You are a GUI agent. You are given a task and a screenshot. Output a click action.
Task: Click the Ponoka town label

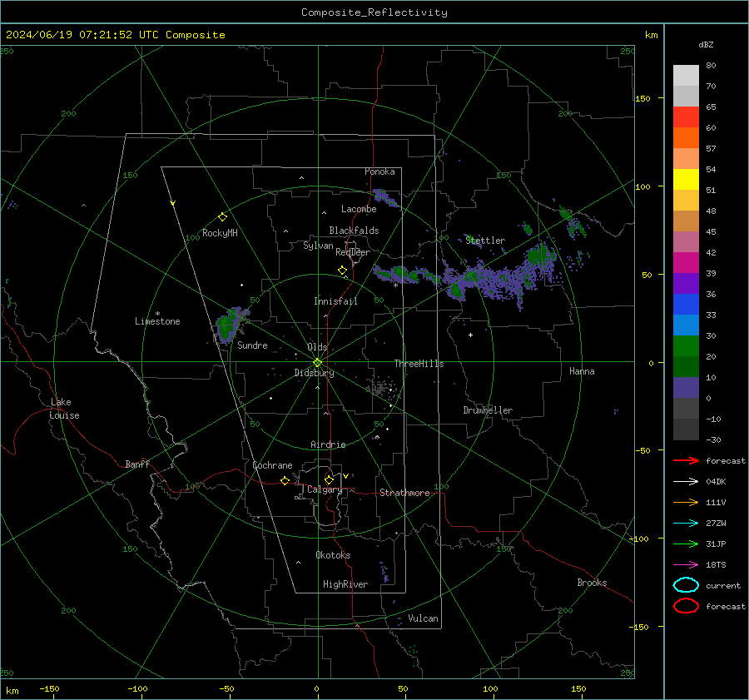379,171
